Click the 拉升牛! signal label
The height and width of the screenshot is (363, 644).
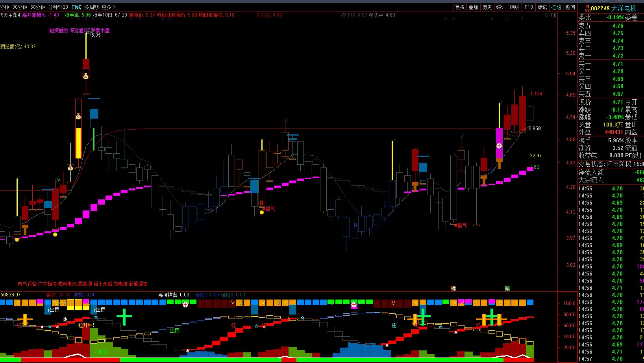86,325
